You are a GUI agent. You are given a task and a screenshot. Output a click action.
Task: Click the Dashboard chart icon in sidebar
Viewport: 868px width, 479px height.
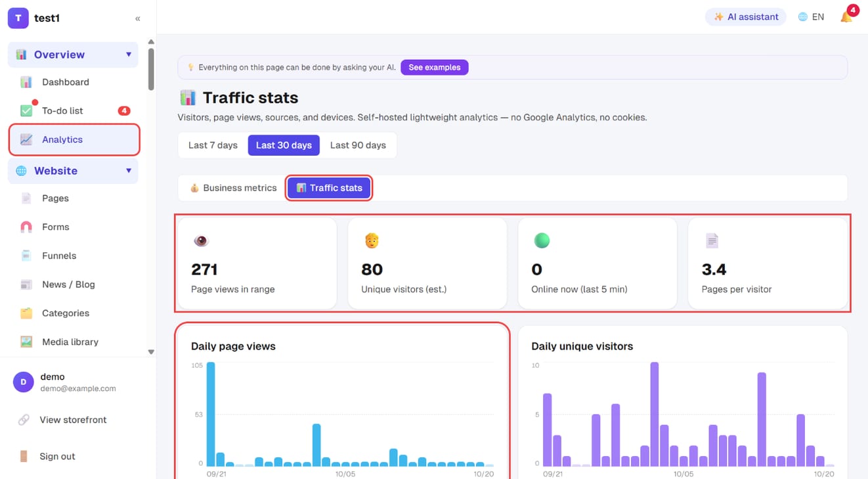pyautogui.click(x=26, y=82)
